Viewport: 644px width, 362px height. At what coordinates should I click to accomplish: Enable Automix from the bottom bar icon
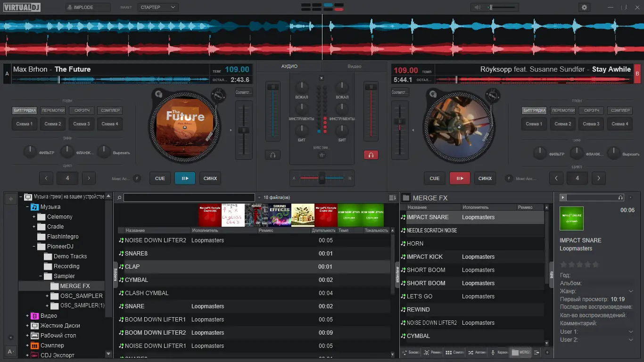[471, 352]
